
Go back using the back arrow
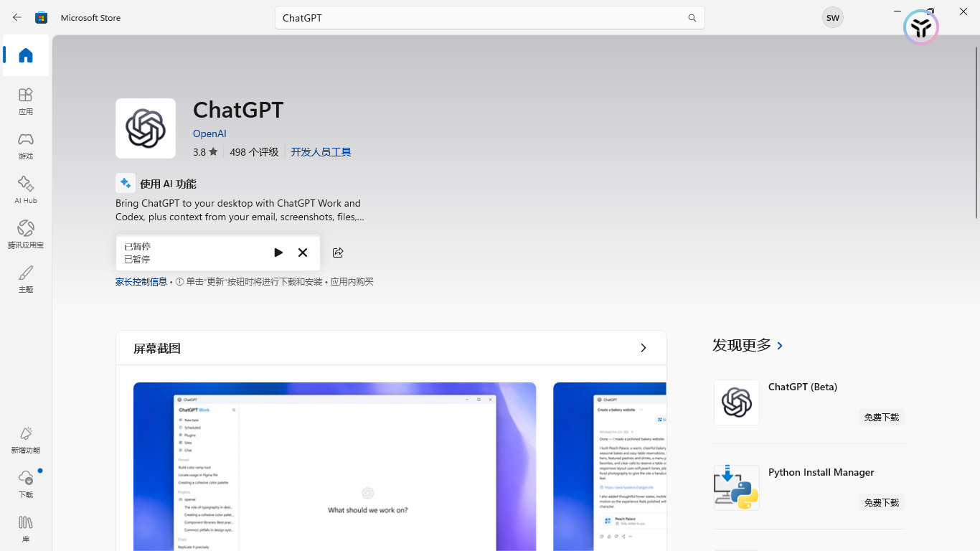[17, 17]
